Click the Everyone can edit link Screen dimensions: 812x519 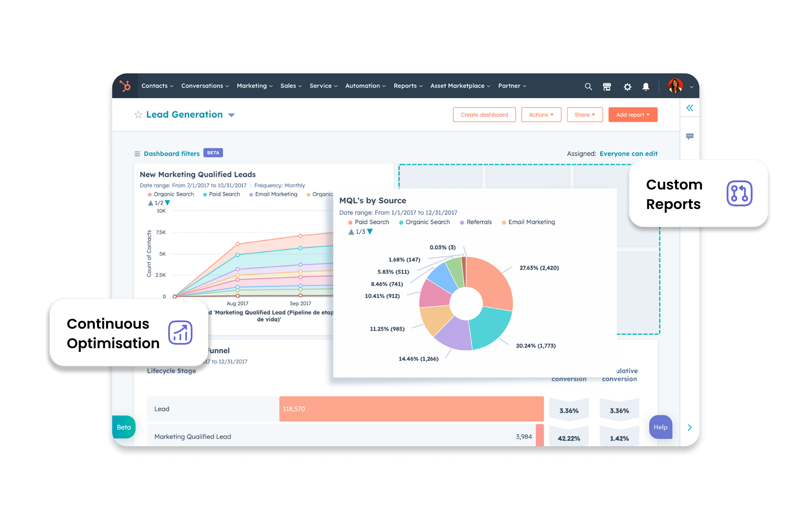pos(628,154)
